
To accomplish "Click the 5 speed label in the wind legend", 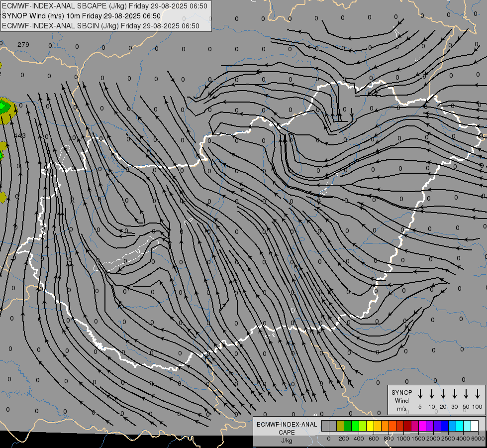I will [x=420, y=407].
